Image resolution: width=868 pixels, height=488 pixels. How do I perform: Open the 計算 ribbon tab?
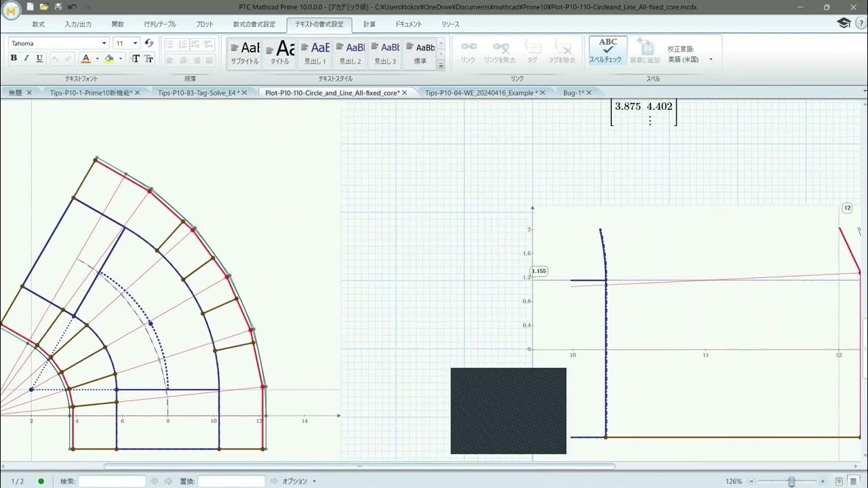tap(370, 24)
